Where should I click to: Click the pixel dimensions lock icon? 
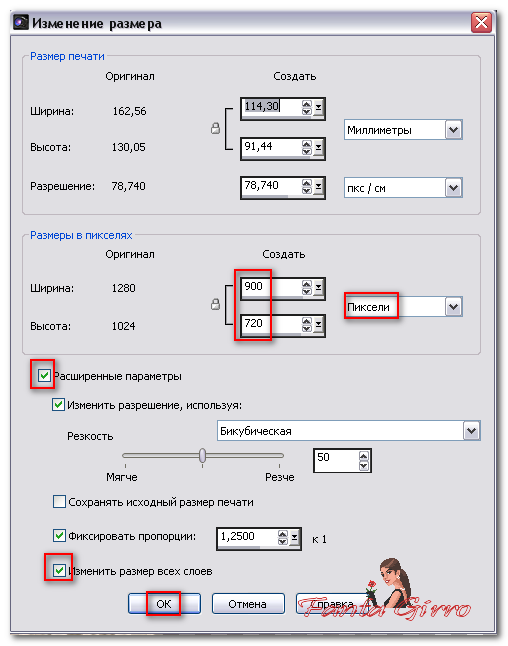pyautogui.click(x=215, y=304)
